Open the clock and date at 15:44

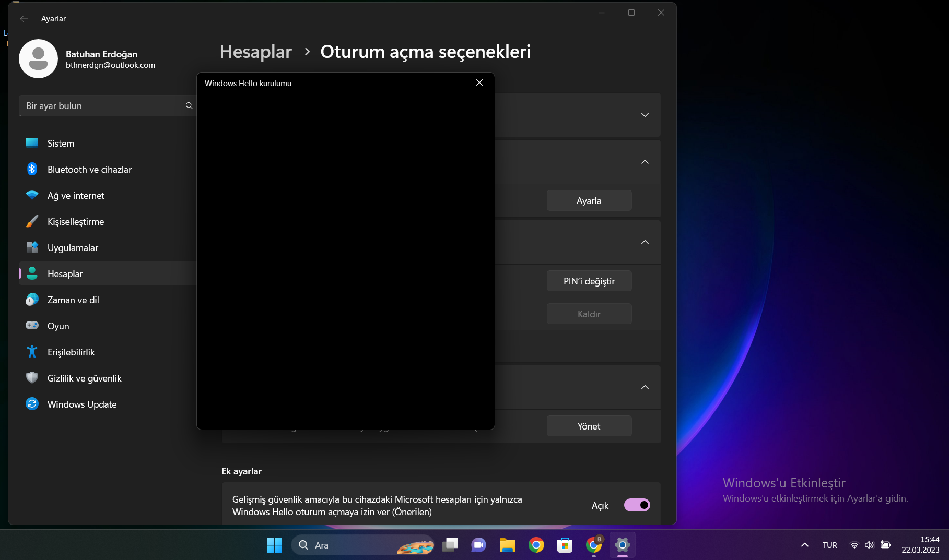[920, 545]
